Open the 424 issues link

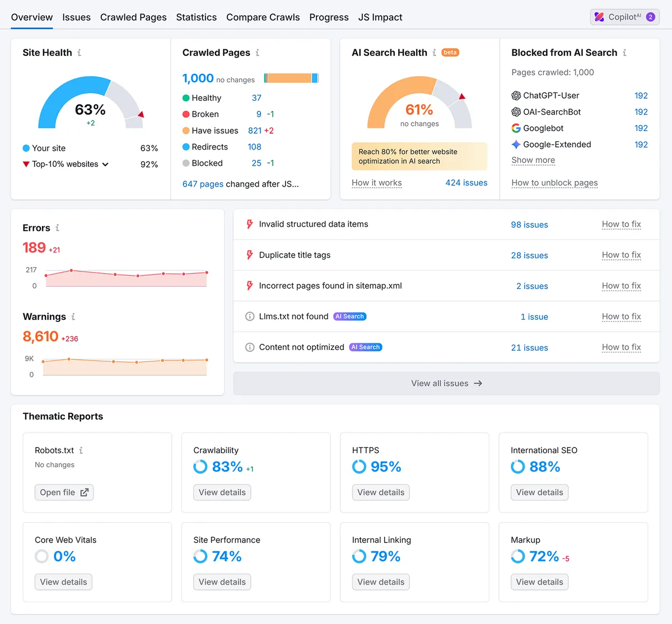click(466, 183)
